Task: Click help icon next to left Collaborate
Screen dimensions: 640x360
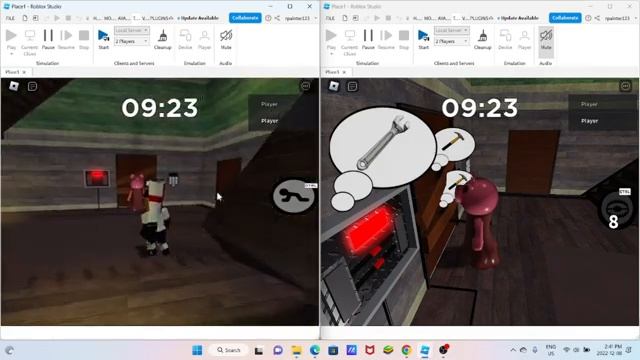Action: click(268, 18)
